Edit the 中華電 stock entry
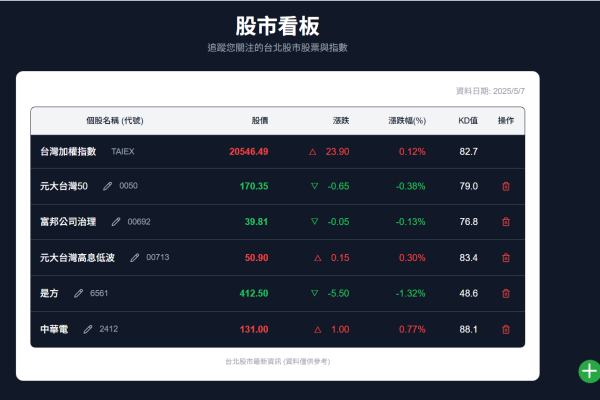Screen dimensions: 600x400 [87, 329]
